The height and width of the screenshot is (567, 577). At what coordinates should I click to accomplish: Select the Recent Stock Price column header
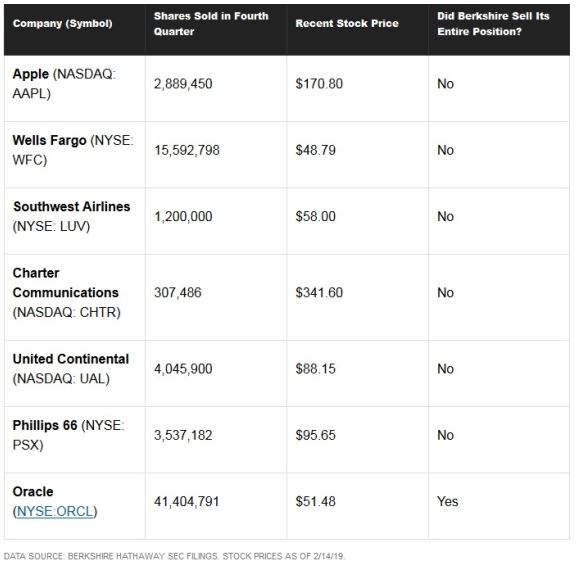click(x=347, y=24)
